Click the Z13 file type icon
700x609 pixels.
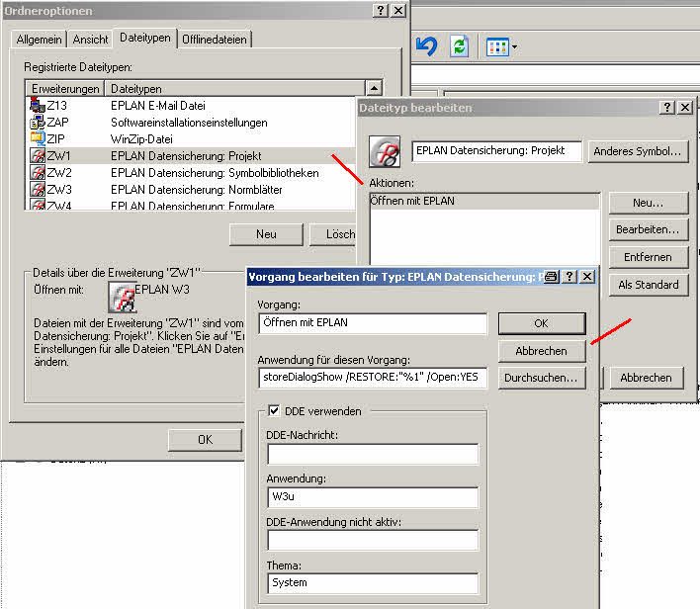point(37,105)
